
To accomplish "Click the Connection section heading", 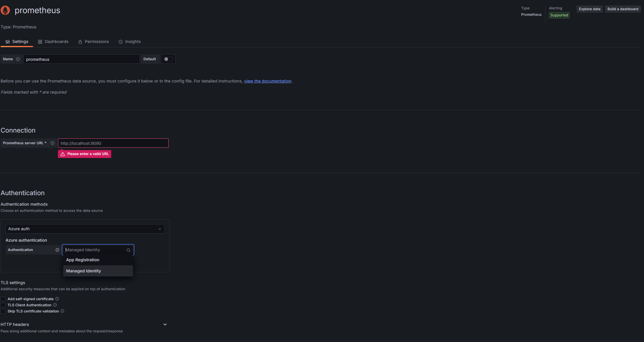I will point(18,130).
